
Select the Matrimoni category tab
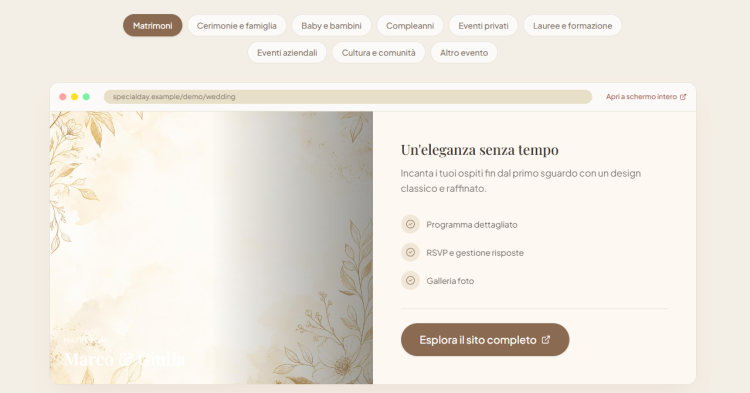click(153, 25)
